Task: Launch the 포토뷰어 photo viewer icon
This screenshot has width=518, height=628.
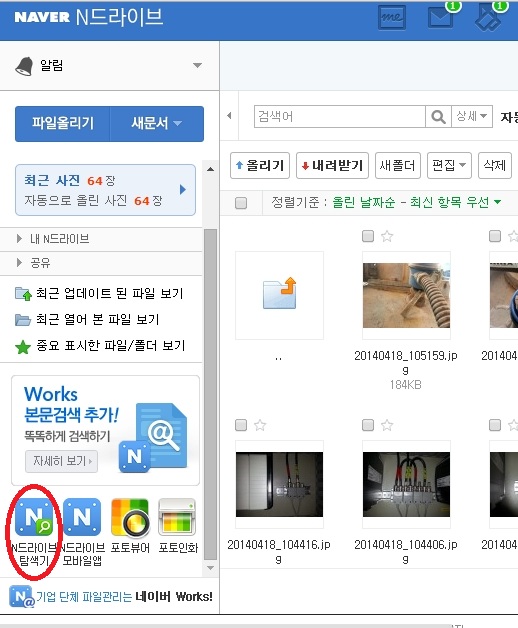Action: tap(130, 517)
